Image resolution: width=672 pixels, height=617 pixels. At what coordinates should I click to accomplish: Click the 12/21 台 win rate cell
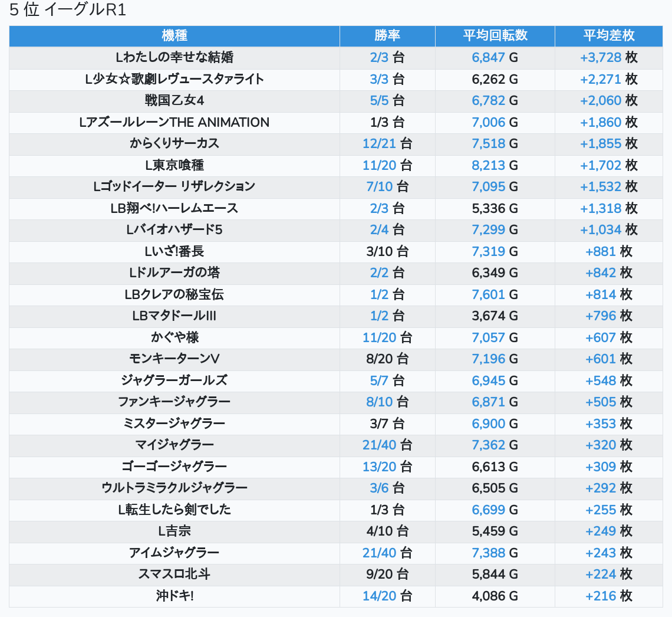click(387, 144)
